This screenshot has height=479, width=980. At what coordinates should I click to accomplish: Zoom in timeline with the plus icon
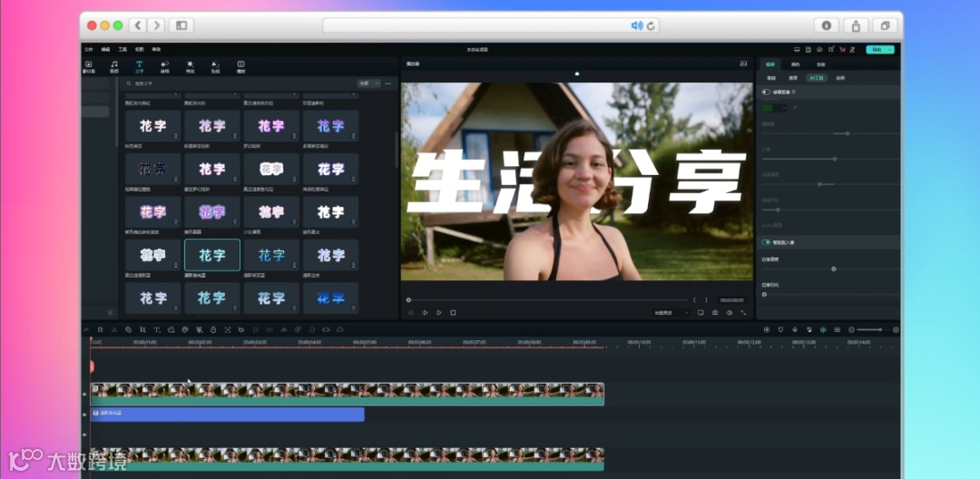tap(896, 329)
